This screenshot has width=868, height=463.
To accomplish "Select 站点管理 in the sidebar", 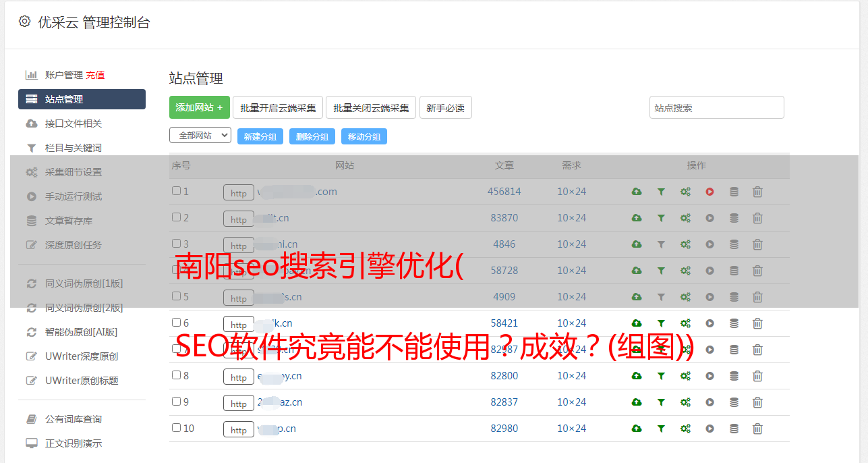I will pyautogui.click(x=82, y=99).
